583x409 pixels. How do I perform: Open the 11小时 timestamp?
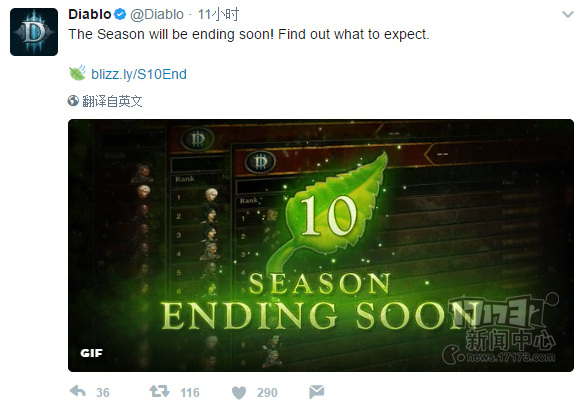218,15
